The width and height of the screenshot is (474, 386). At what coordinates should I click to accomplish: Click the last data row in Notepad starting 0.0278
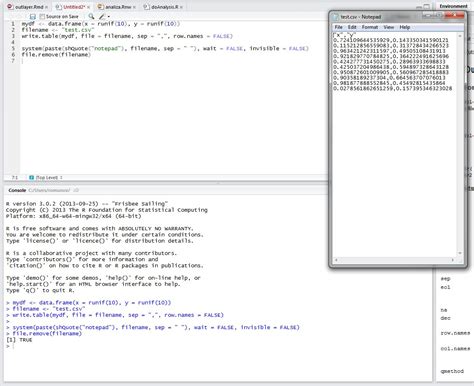pyautogui.click(x=393, y=89)
